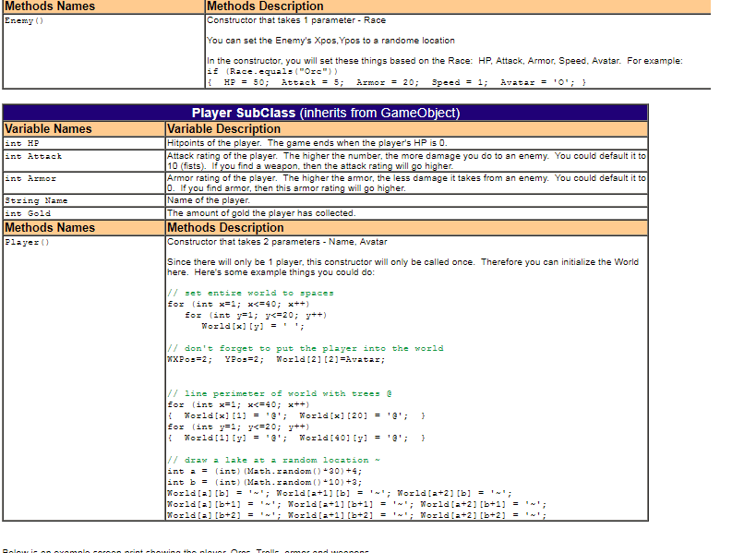Click 'Constructor that takes 1 parameter - Race'
This screenshot has width=756, height=553.
296,20
